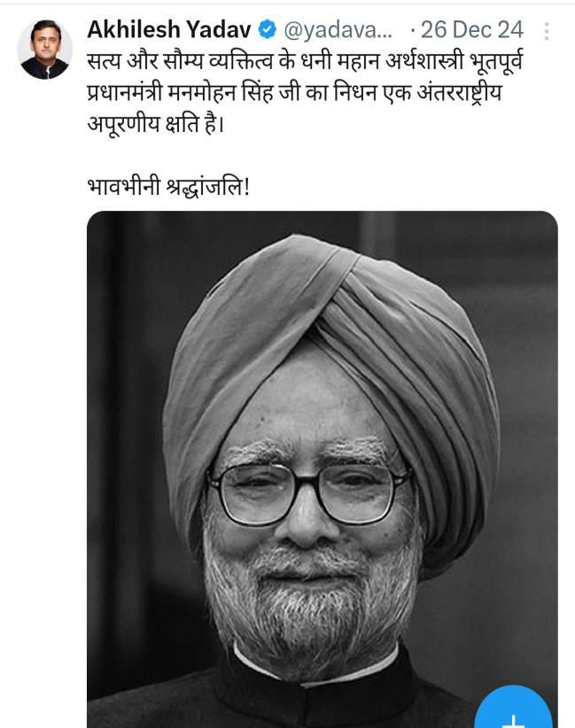
Task: Click the turban in the portrait photo
Action: point(330,381)
